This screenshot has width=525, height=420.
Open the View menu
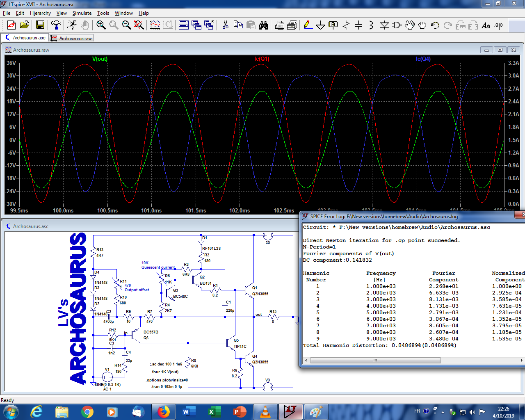coord(62,13)
